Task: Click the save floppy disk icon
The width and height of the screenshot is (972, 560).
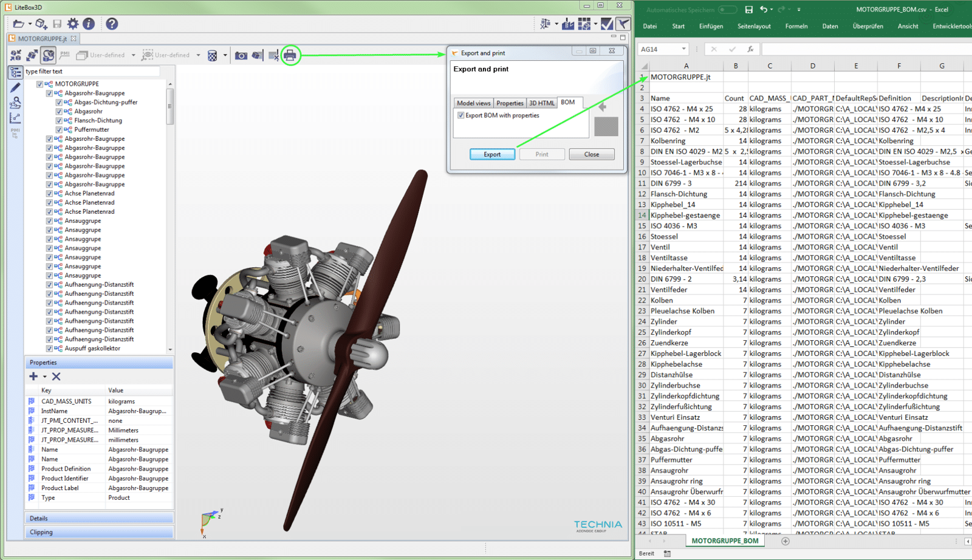Action: coord(57,24)
